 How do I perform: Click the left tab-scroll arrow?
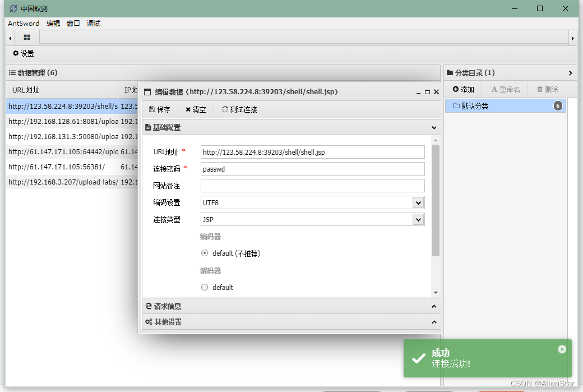pyautogui.click(x=10, y=38)
